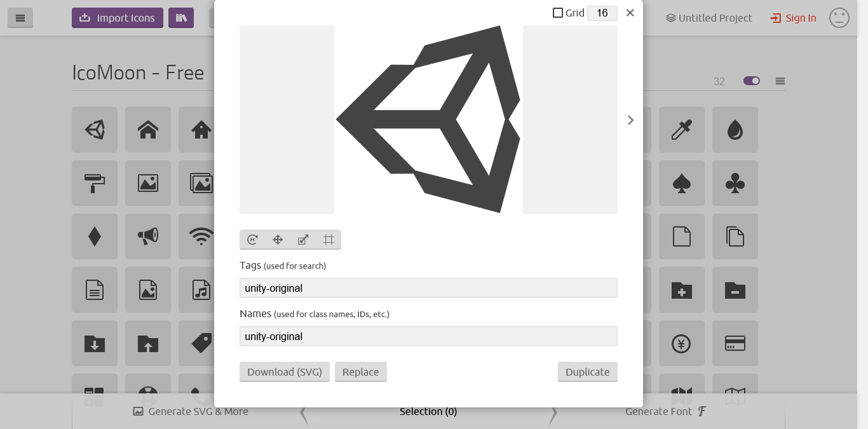Select the yen coin icon
Image resolution: width=868 pixels, height=429 pixels.
pyautogui.click(x=682, y=343)
